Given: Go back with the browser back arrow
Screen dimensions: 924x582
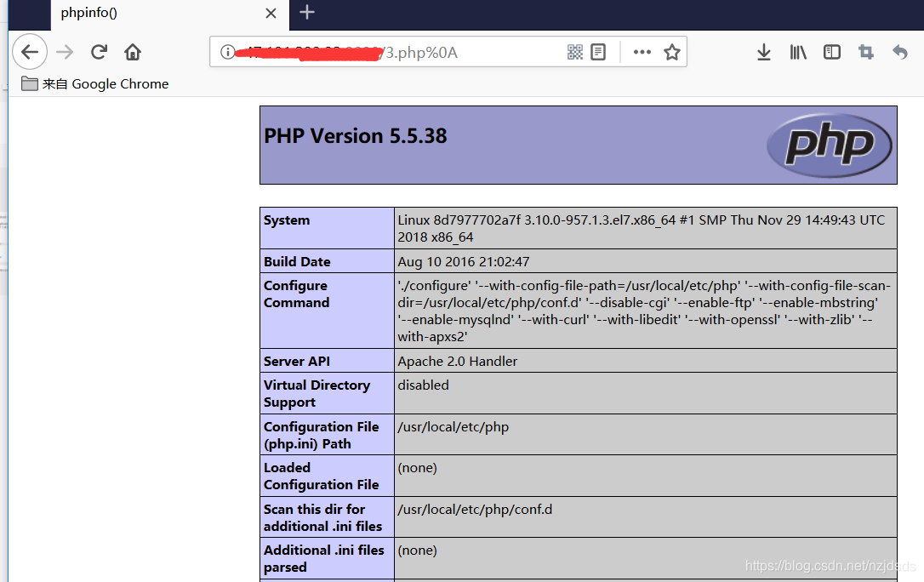Looking at the screenshot, I should coord(30,52).
